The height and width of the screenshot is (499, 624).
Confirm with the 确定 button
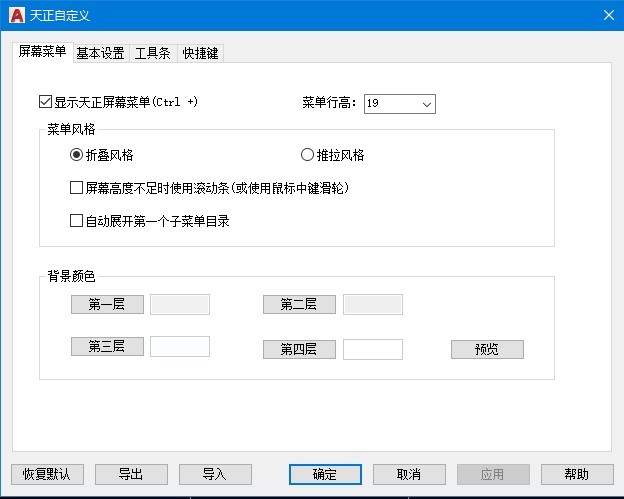coord(325,474)
